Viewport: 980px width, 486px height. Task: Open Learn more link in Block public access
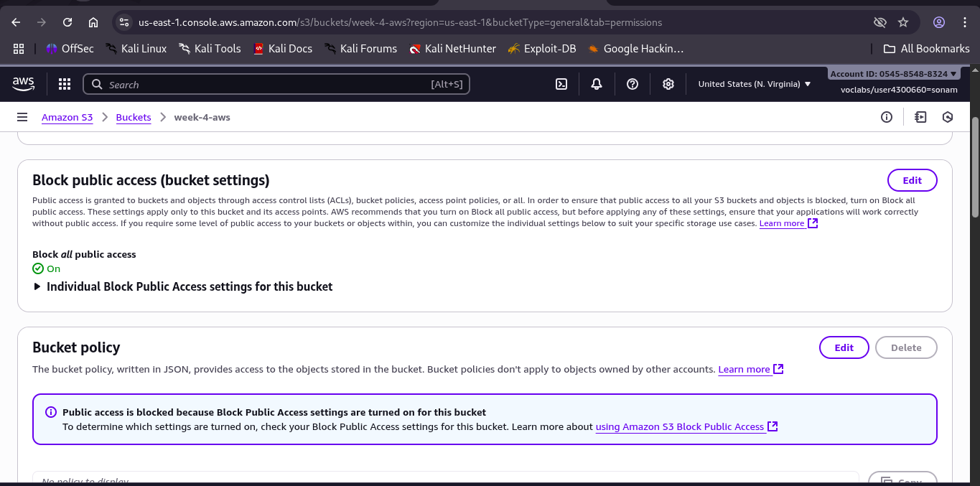point(788,223)
